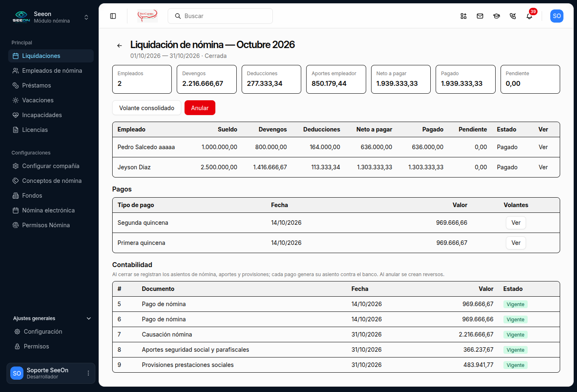
Task: Open Permisos Nómina
Action: coord(51,225)
